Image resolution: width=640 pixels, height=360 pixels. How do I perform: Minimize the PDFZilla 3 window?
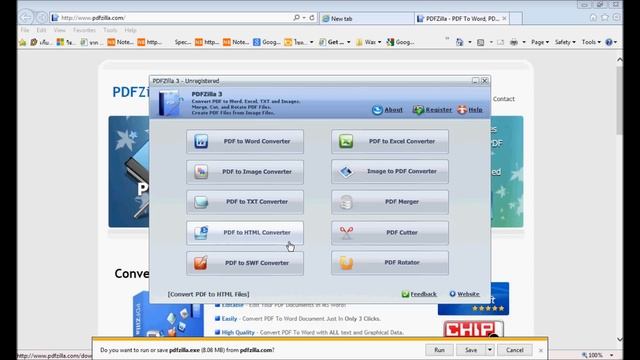coord(475,81)
